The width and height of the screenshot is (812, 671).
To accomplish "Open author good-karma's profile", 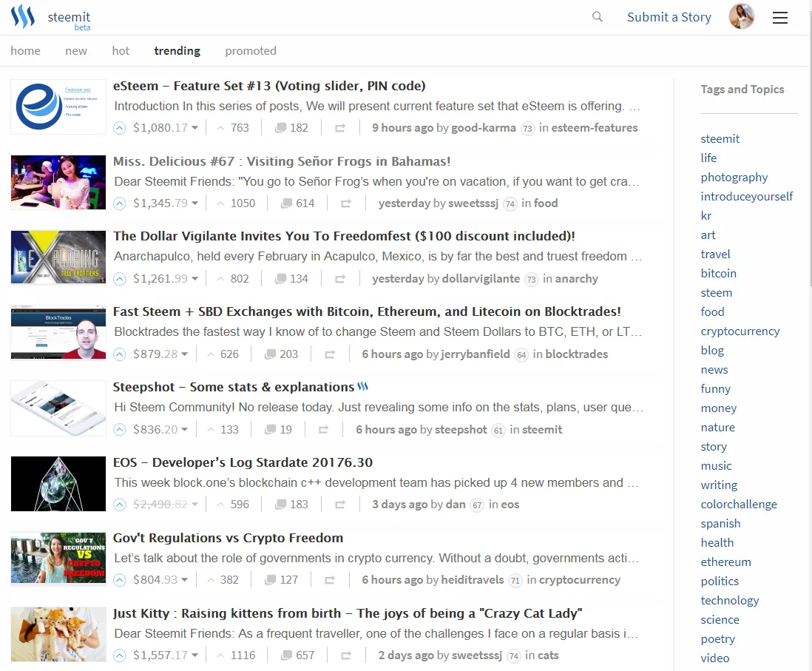I will (484, 128).
